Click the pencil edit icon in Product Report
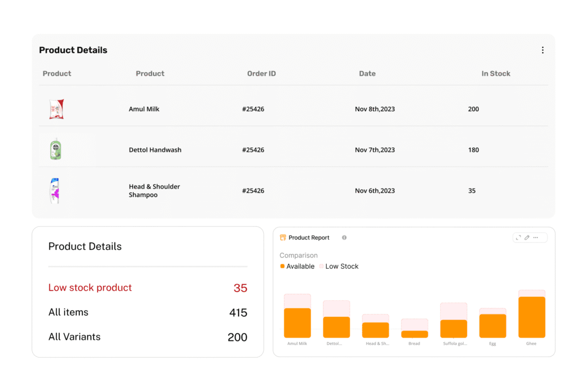 click(x=527, y=237)
